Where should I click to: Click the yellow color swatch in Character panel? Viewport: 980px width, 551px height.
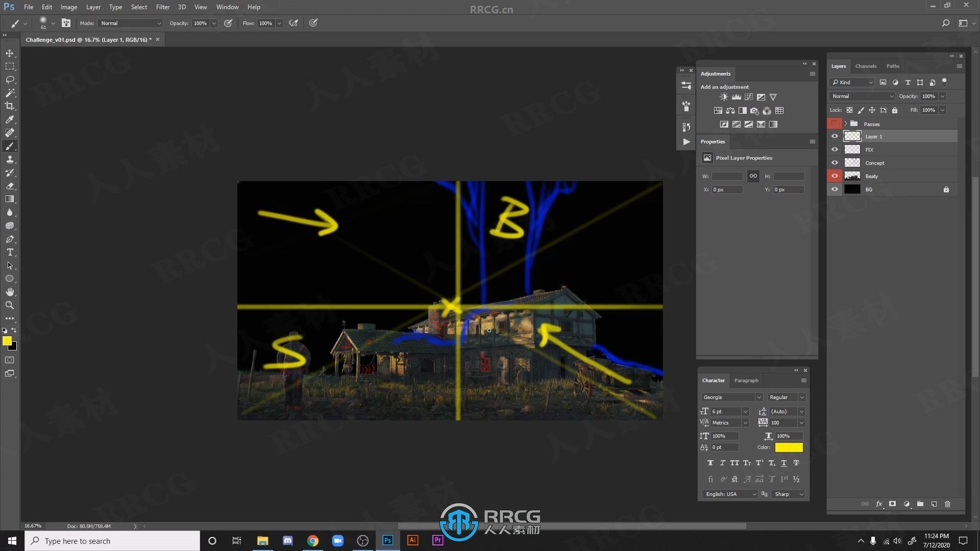click(x=789, y=447)
